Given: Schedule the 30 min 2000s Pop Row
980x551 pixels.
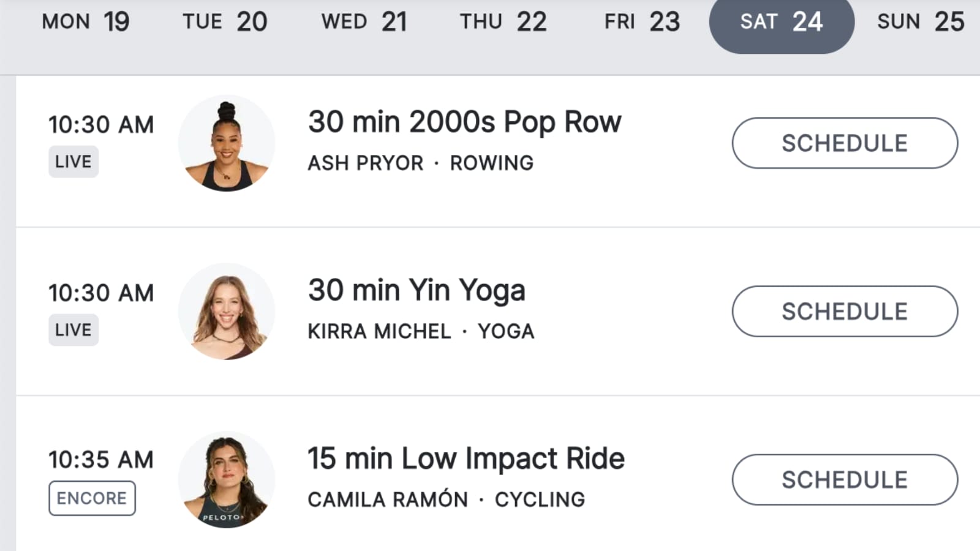Looking at the screenshot, I should coord(845,143).
